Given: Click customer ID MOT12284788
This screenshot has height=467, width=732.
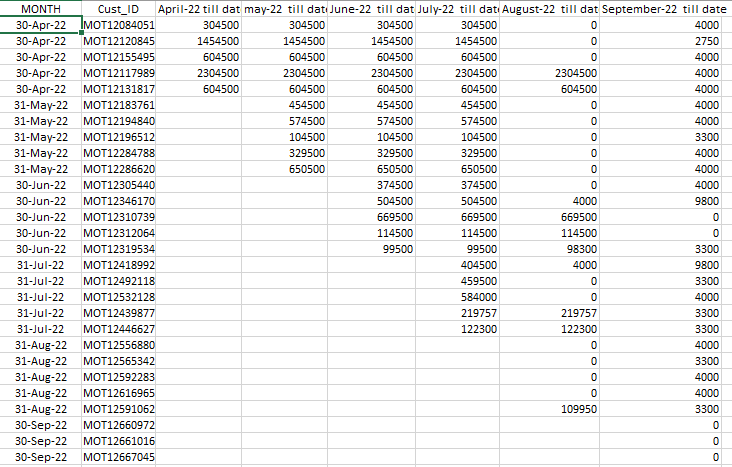Looking at the screenshot, I should pos(119,153).
